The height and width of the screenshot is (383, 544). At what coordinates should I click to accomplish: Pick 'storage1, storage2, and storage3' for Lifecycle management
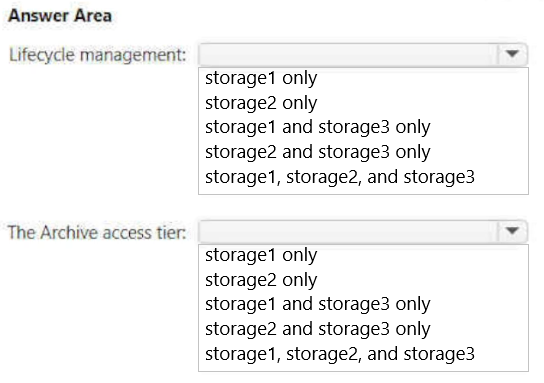point(340,177)
